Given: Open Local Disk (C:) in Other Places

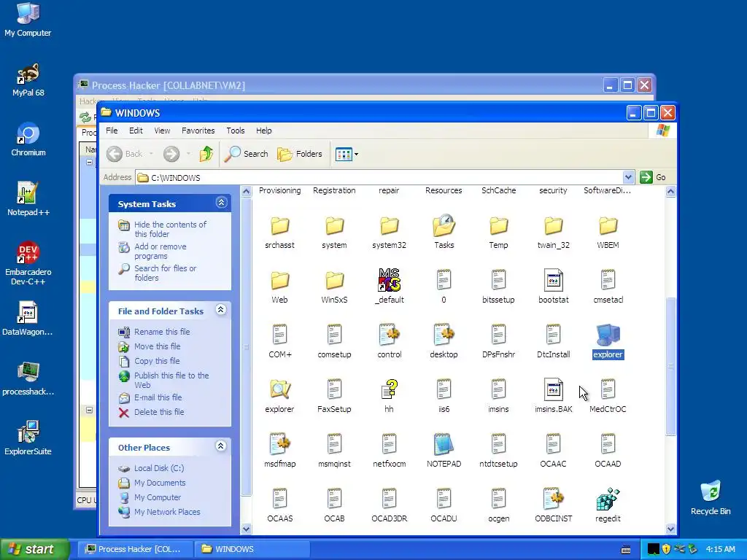Looking at the screenshot, I should [158, 468].
